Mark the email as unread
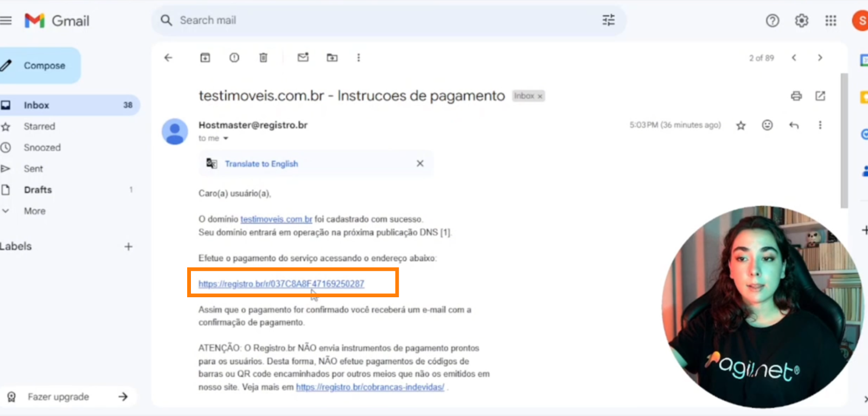868x416 pixels. [x=303, y=57]
